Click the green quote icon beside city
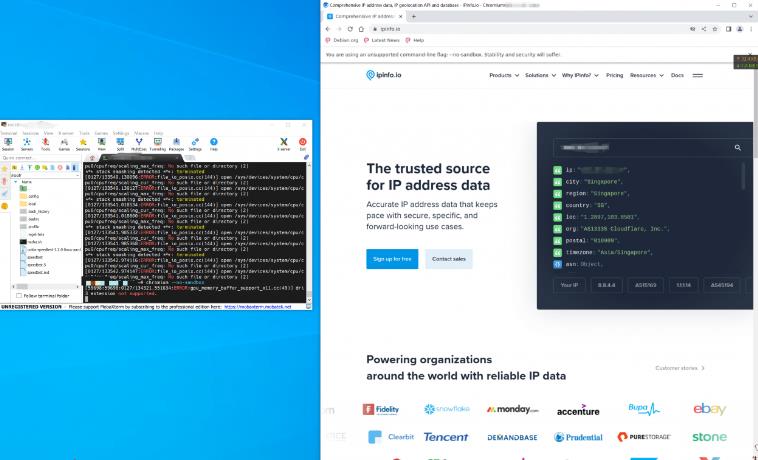Image resolution: width=758 pixels, height=460 pixels. click(557, 182)
